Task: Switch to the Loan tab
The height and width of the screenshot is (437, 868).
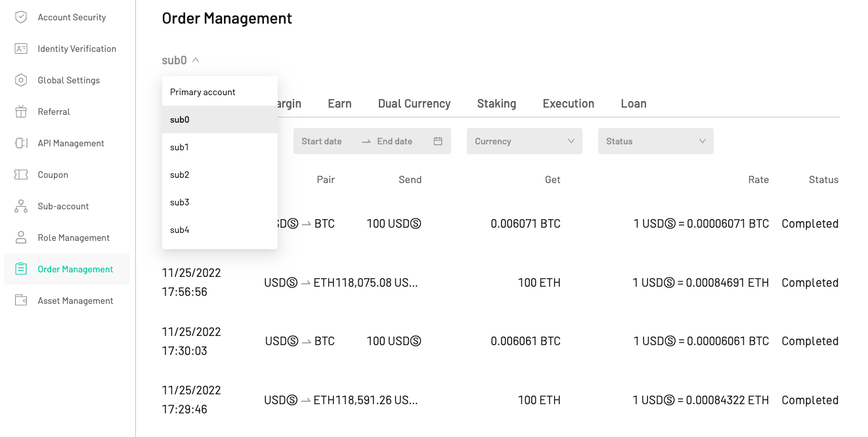Action: coord(634,104)
